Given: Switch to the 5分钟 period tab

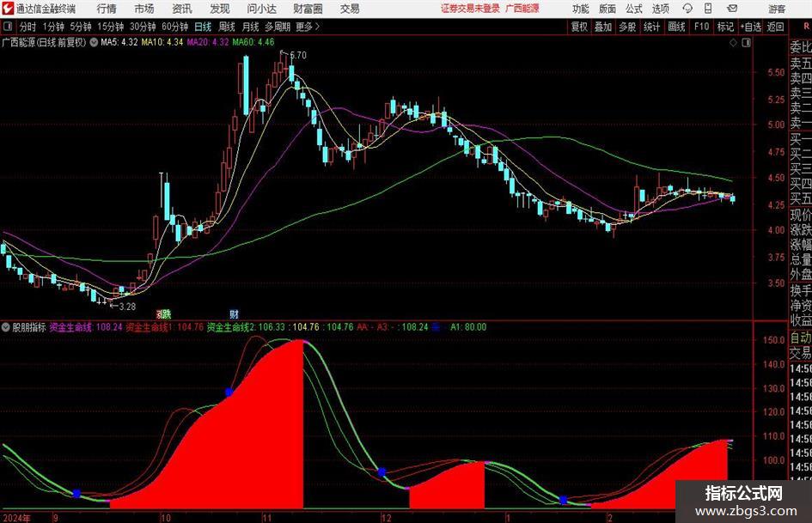Looking at the screenshot, I should coord(81,27).
